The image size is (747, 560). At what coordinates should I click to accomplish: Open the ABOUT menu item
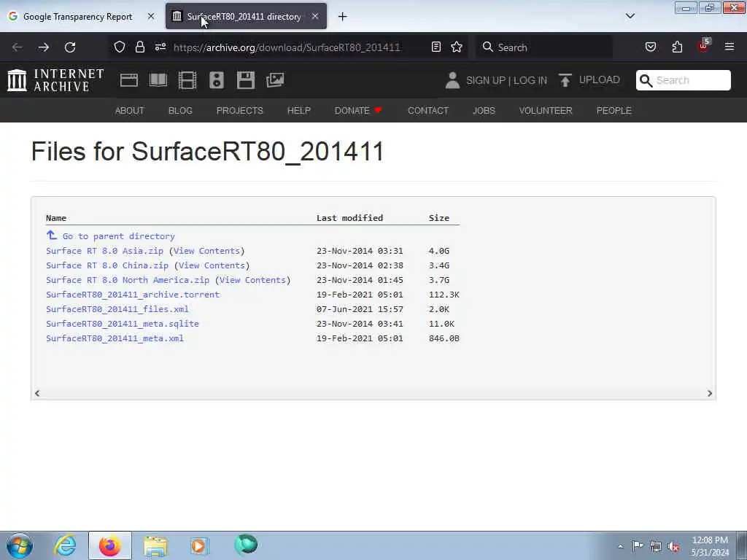point(130,111)
